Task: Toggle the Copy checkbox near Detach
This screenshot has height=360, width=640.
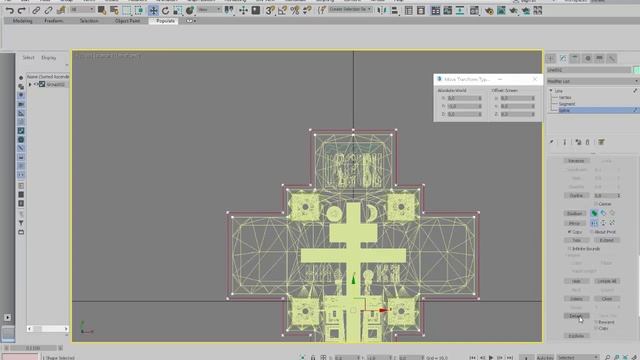Action: 596,328
